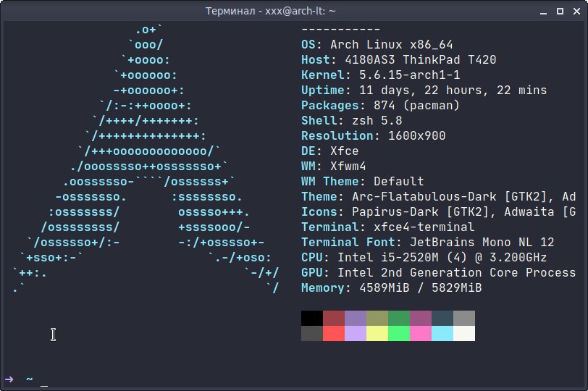
Task: Click the dark magenta swatch in the top row
Action: (421, 318)
